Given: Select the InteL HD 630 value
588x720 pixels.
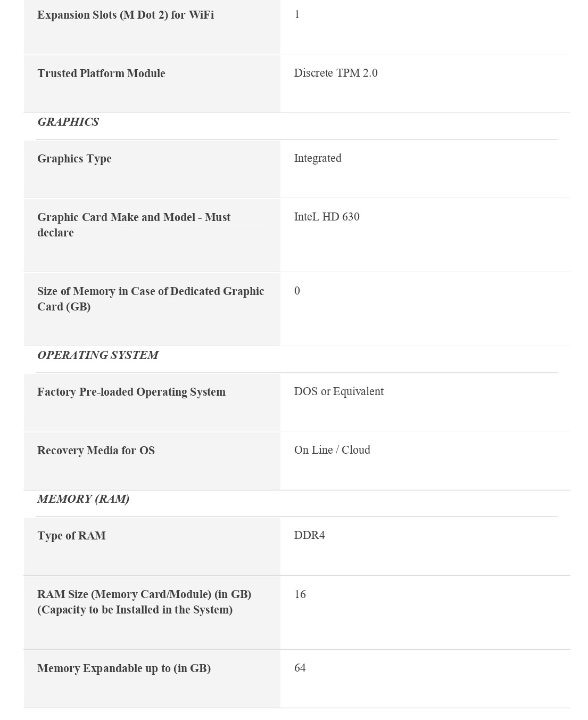Looking at the screenshot, I should tap(327, 217).
